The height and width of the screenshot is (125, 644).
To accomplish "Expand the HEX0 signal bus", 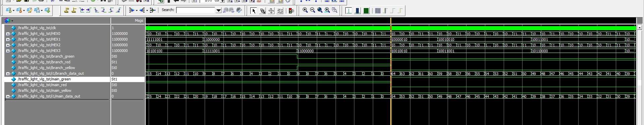I will coord(8,34).
